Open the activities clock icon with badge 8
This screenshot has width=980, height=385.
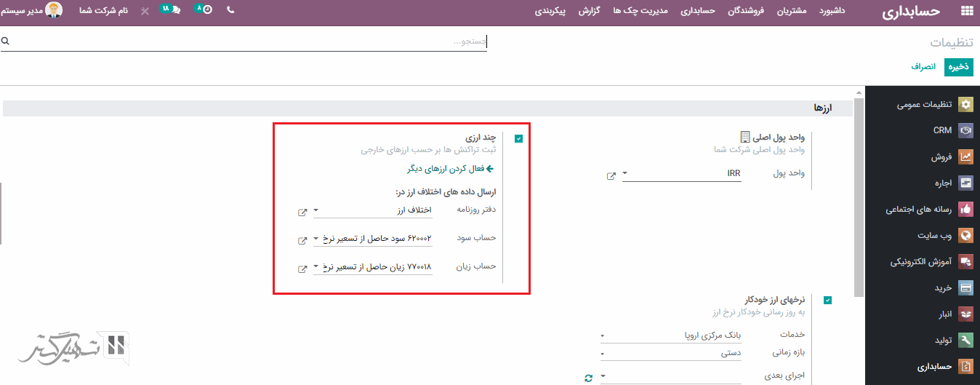pyautogui.click(x=206, y=12)
